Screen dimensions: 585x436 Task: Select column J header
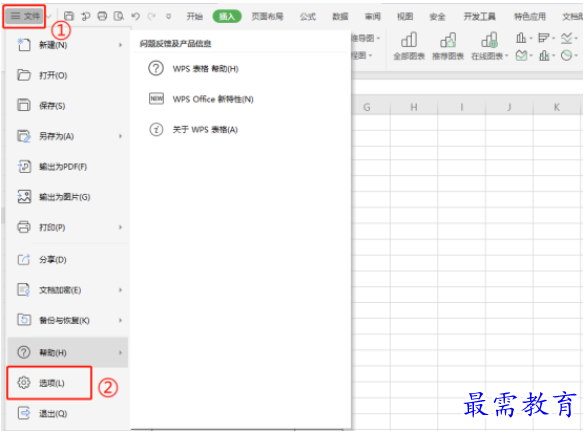pyautogui.click(x=509, y=107)
